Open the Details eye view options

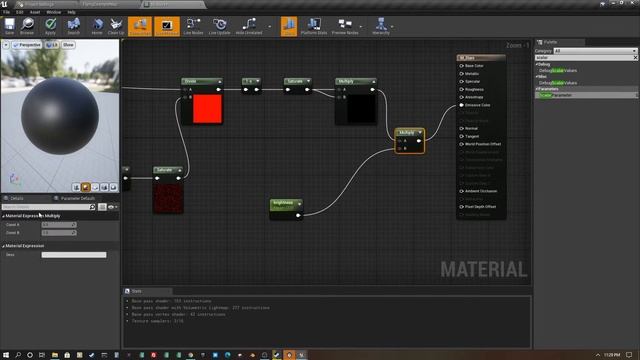tap(112, 207)
